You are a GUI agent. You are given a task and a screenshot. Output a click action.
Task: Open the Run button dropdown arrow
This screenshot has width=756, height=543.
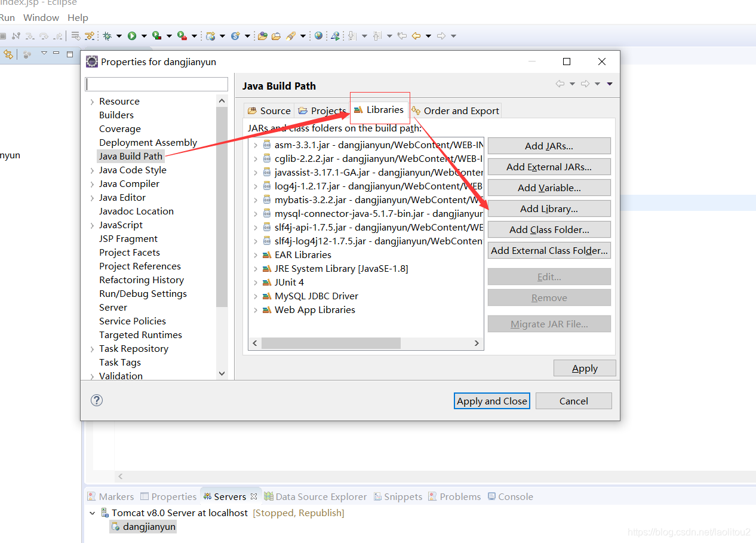click(144, 36)
